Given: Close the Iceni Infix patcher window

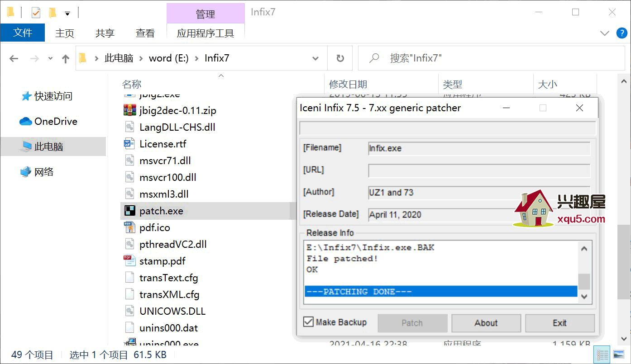Looking at the screenshot, I should [579, 108].
